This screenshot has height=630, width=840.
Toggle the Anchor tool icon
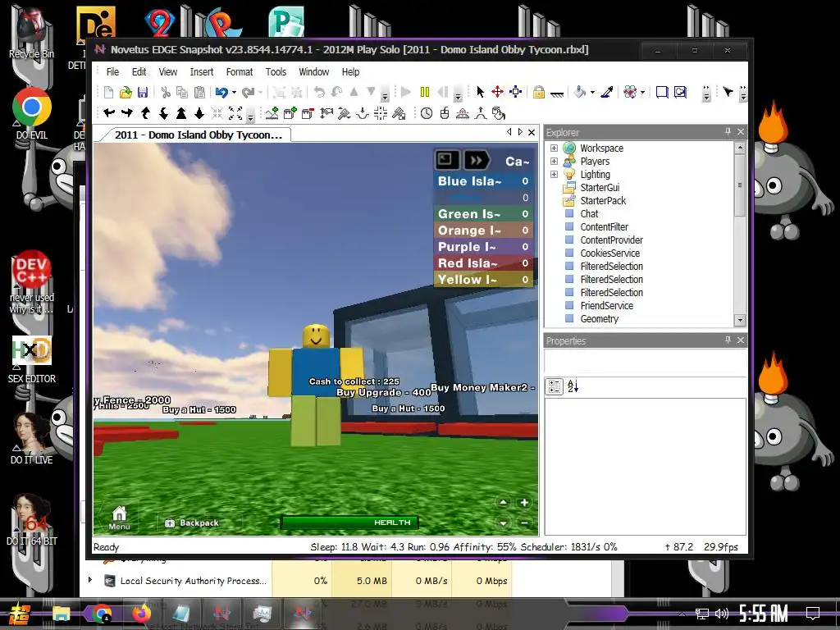click(557, 94)
